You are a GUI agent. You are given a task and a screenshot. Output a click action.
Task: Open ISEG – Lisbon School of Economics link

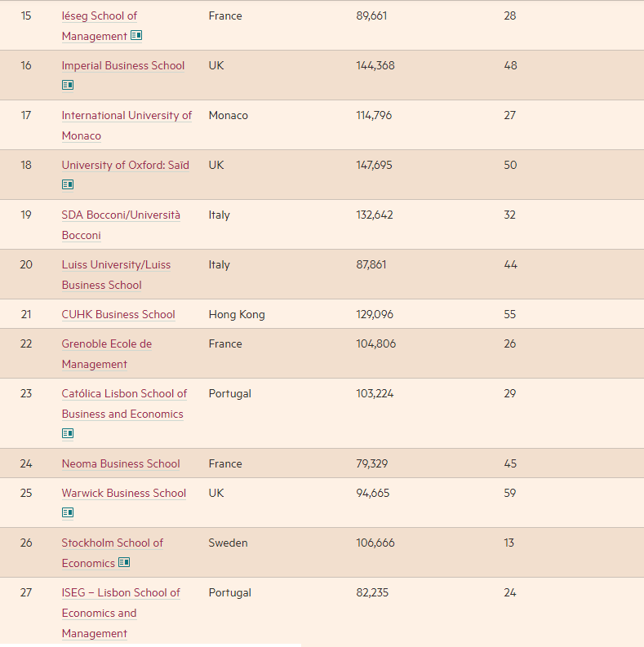121,613
